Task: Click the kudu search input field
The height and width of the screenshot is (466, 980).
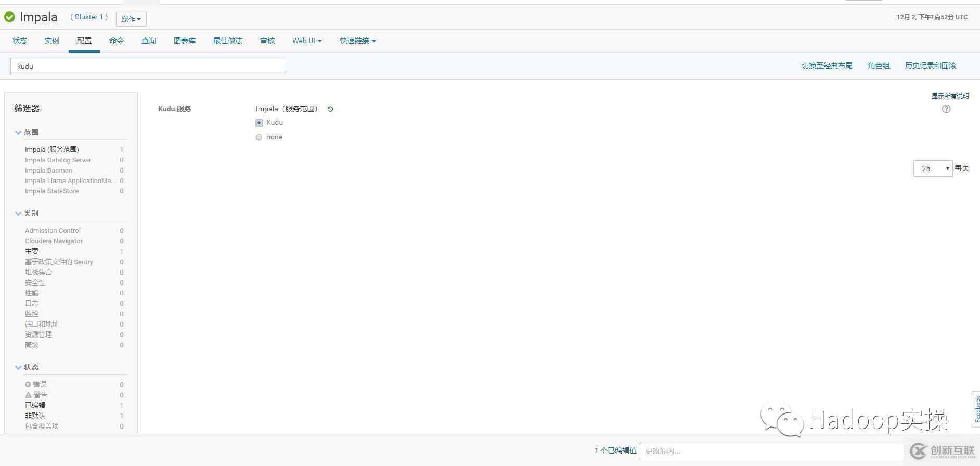Action: tap(148, 66)
